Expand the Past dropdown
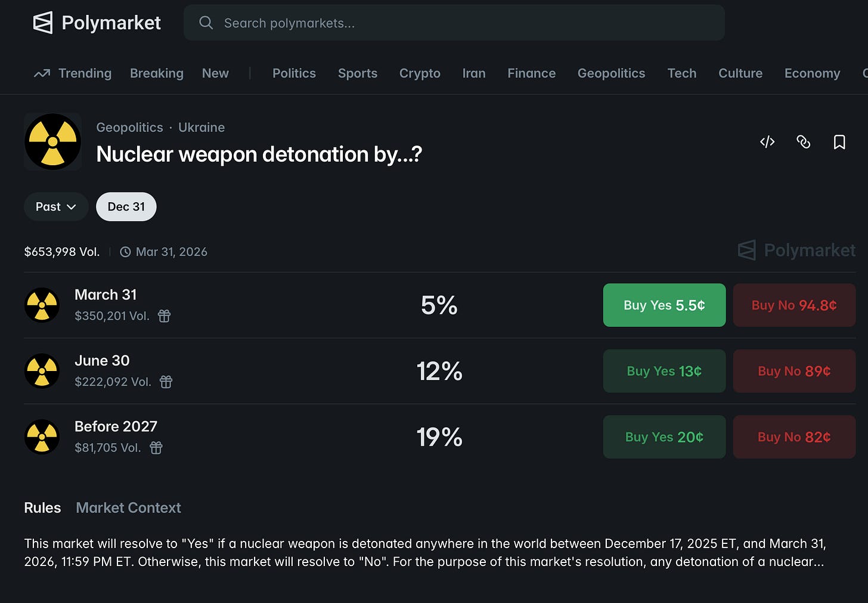This screenshot has width=868, height=603. point(56,207)
